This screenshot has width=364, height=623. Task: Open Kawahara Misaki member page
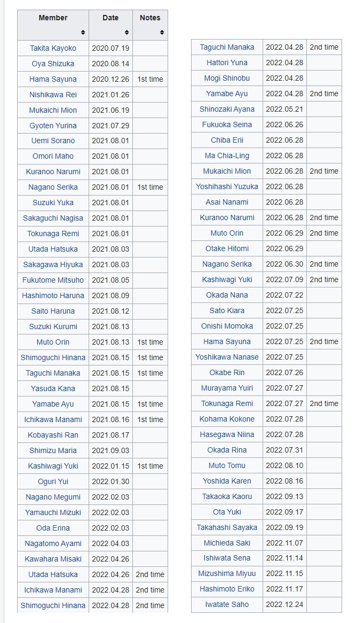point(53,559)
